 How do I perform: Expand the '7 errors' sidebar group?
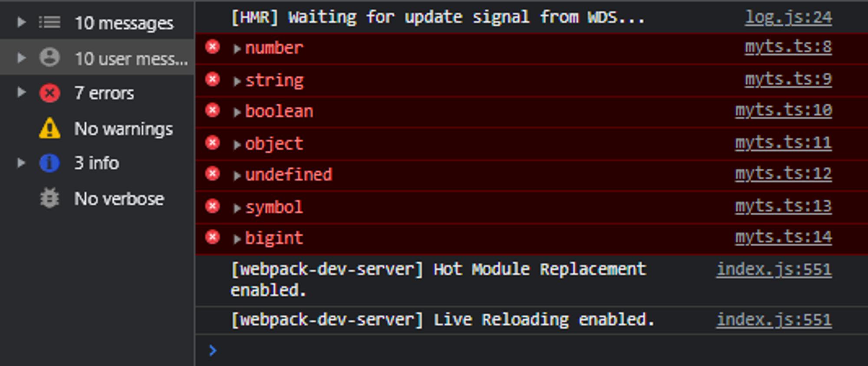point(21,92)
